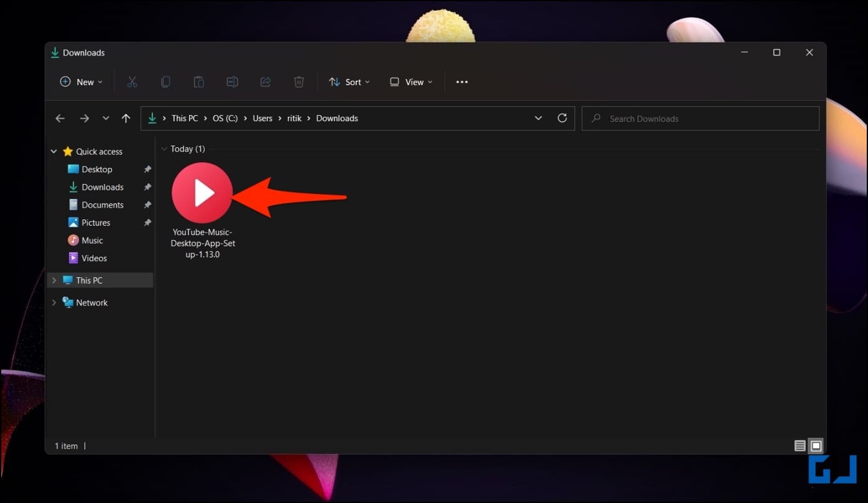The image size is (868, 503).
Task: Open the View layout dropdown
Action: (x=411, y=82)
